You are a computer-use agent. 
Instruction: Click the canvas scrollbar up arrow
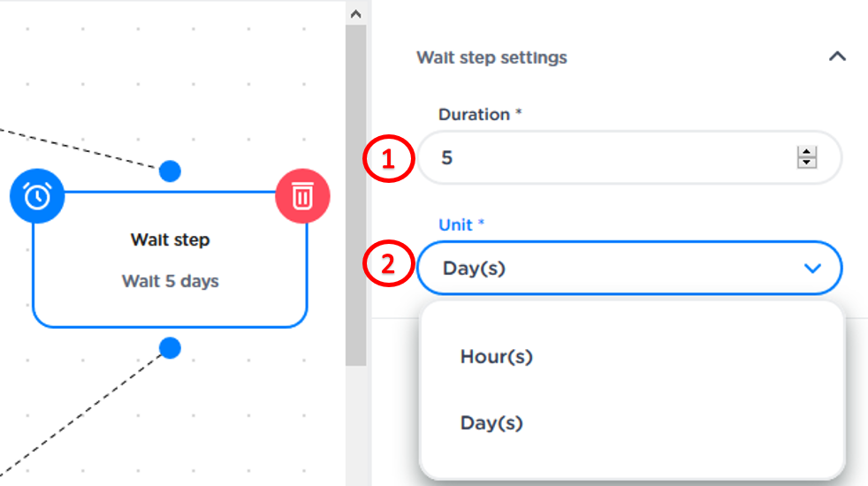(x=355, y=13)
